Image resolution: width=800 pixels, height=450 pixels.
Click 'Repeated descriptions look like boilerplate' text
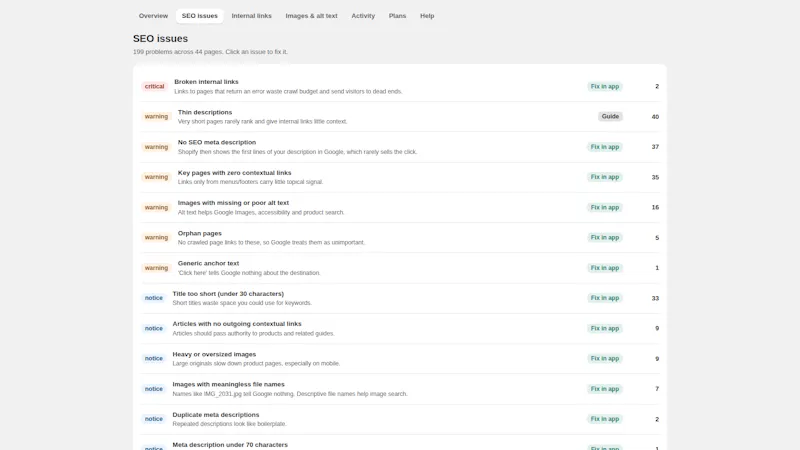click(229, 424)
